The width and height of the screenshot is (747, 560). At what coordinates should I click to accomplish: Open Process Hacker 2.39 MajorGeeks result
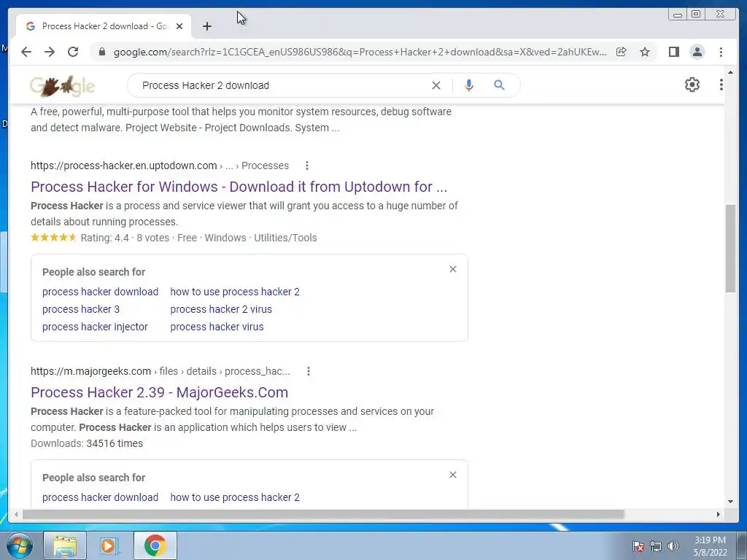tap(159, 392)
